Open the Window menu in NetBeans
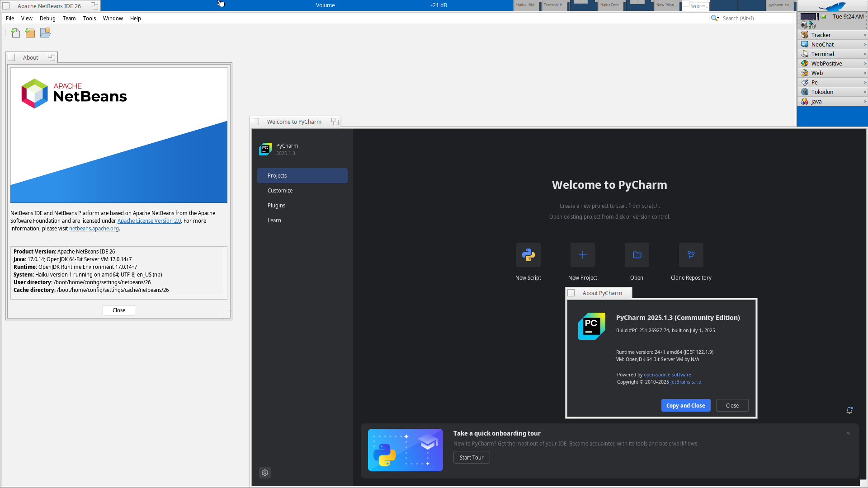This screenshot has height=488, width=868. (x=113, y=18)
